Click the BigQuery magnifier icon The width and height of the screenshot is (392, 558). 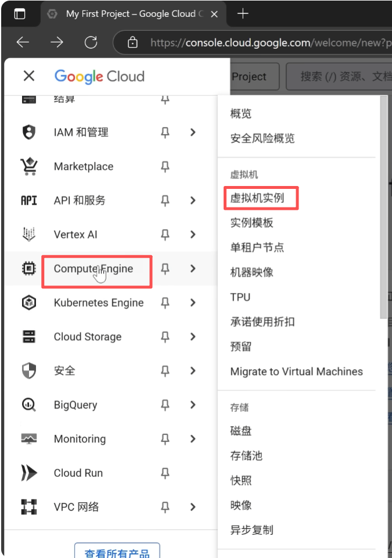(x=28, y=405)
